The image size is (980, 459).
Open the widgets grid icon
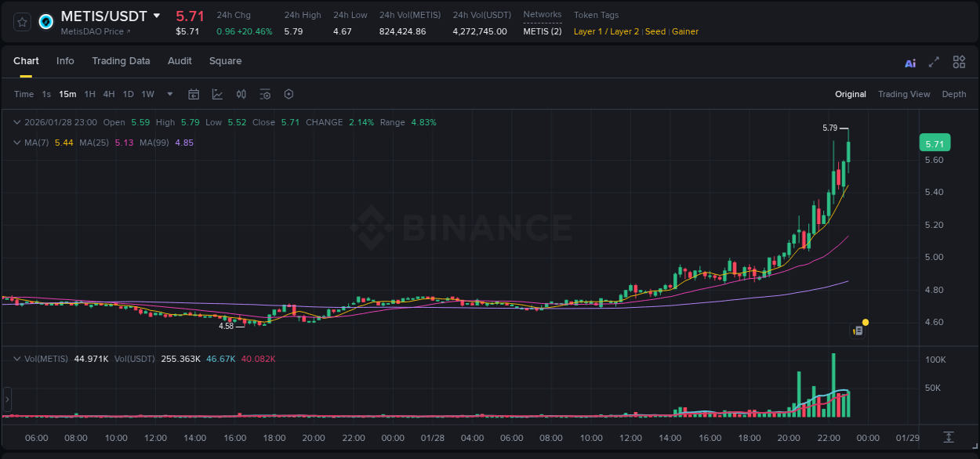tap(959, 62)
